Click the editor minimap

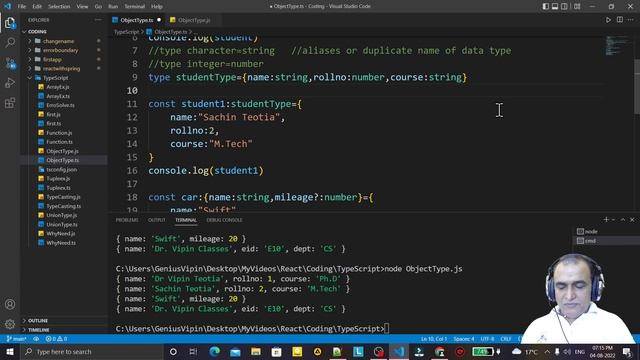coord(617,46)
